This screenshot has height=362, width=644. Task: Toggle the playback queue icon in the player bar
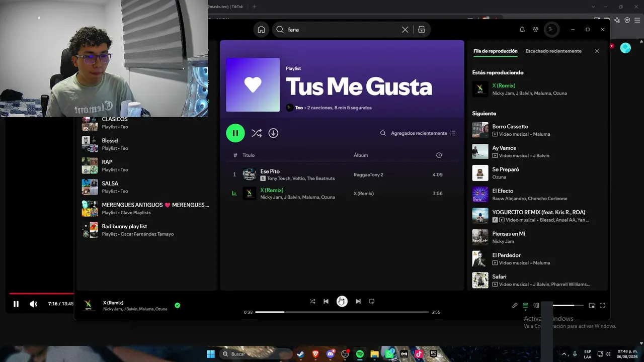pyautogui.click(x=526, y=305)
